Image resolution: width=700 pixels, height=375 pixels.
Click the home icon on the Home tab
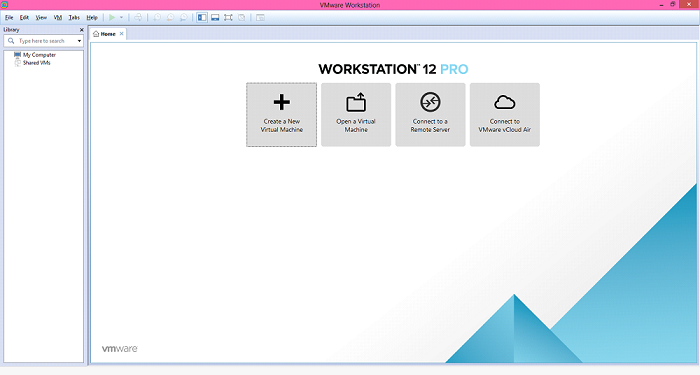(96, 34)
